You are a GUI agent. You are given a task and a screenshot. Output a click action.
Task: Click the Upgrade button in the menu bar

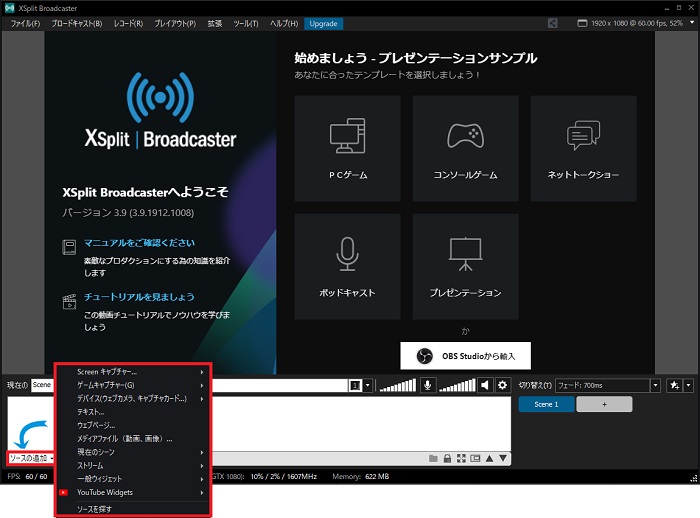[x=323, y=24]
